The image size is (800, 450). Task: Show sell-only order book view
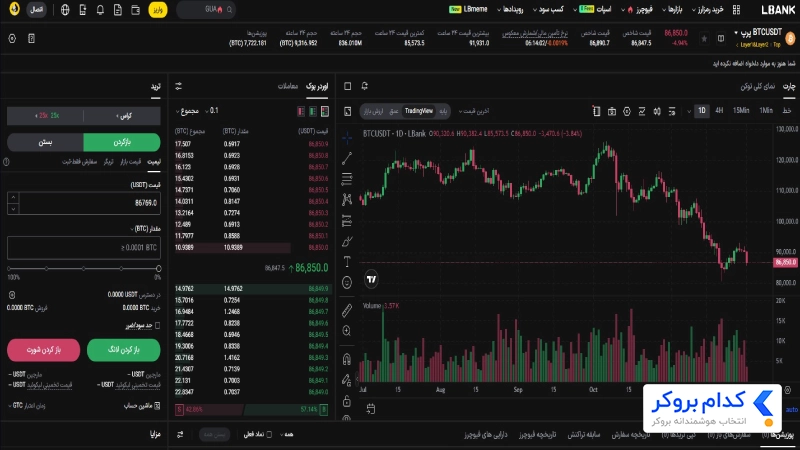click(x=301, y=111)
